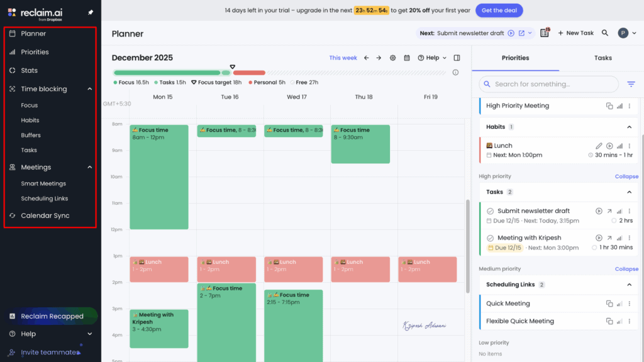Screen dimensions: 644x362
Task: Open the notifications list with 15 badge
Action: pos(545,32)
